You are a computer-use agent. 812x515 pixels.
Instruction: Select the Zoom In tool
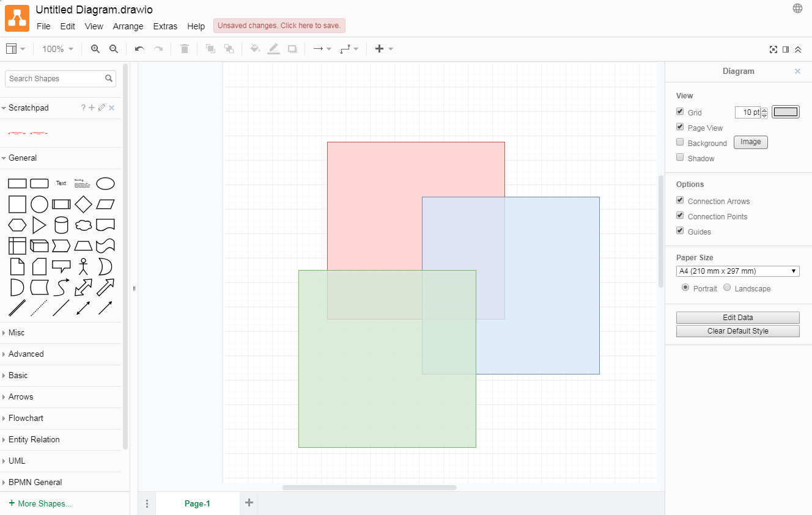(x=95, y=48)
